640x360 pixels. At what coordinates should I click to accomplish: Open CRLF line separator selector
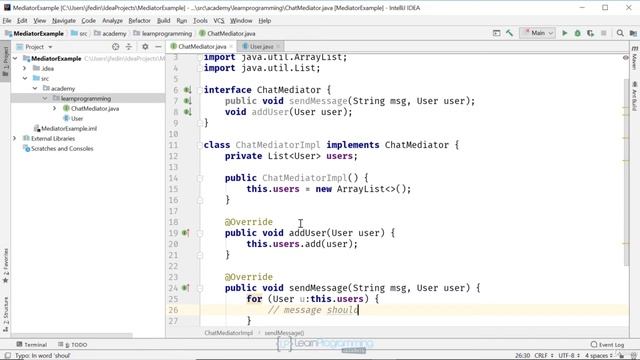544,356
